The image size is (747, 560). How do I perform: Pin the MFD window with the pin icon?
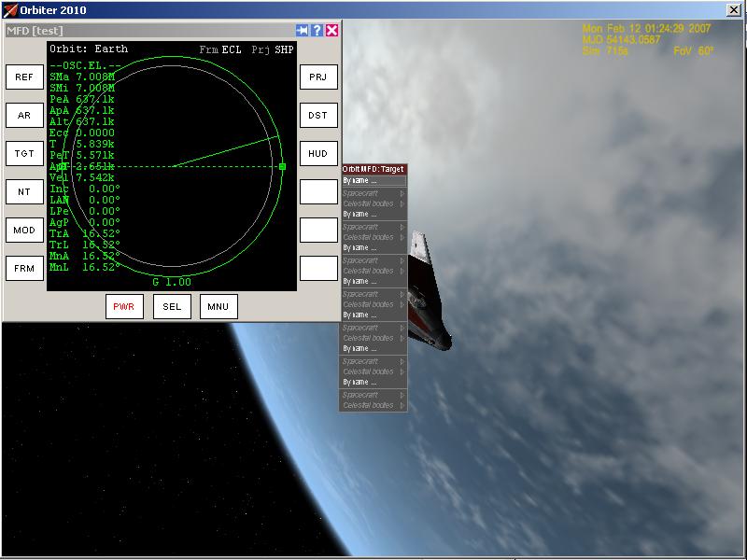pyautogui.click(x=302, y=31)
